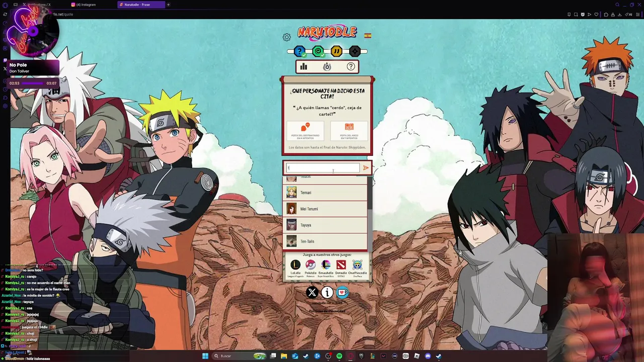Pick Mei Terumi from suggestion list
The height and width of the screenshot is (362, 644).
tap(325, 209)
